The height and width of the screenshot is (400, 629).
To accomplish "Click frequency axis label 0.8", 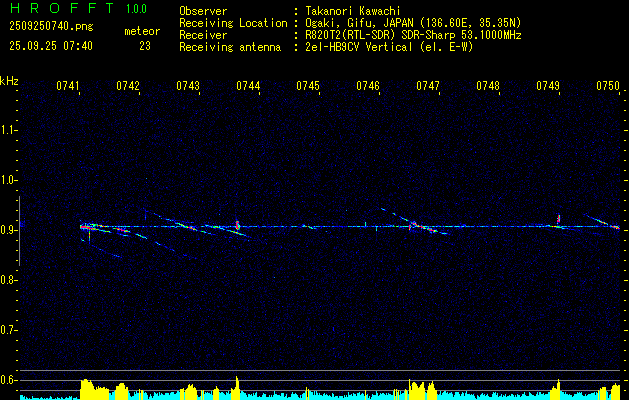I will coord(8,280).
